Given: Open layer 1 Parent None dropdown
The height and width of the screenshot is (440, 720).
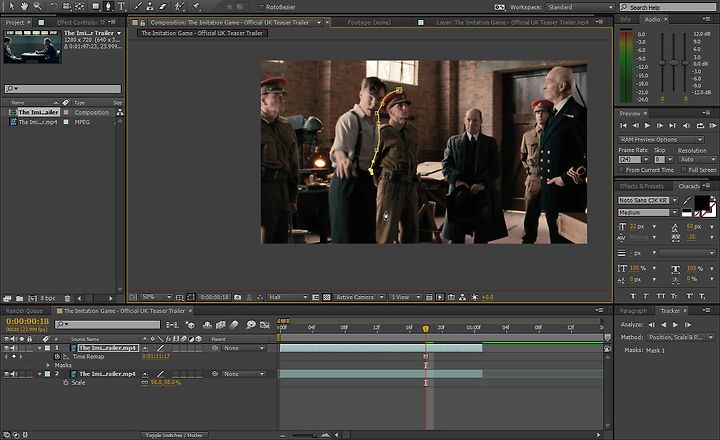Looking at the screenshot, I should (x=244, y=348).
